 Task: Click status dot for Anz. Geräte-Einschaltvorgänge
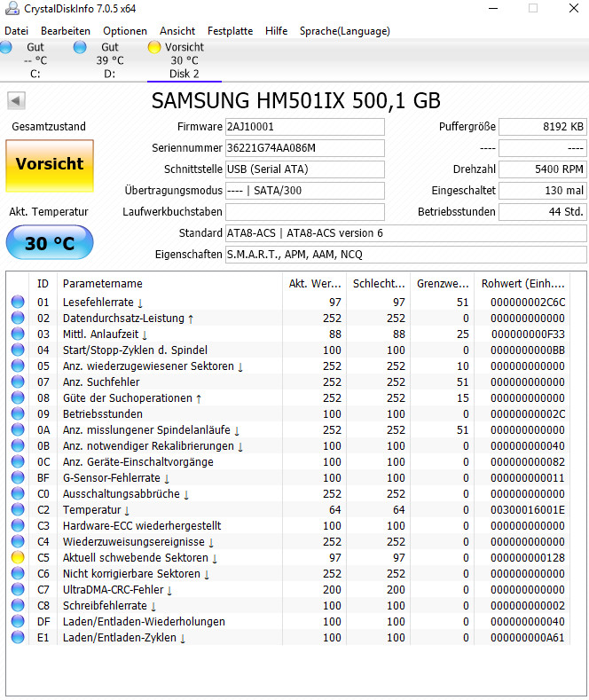click(18, 461)
